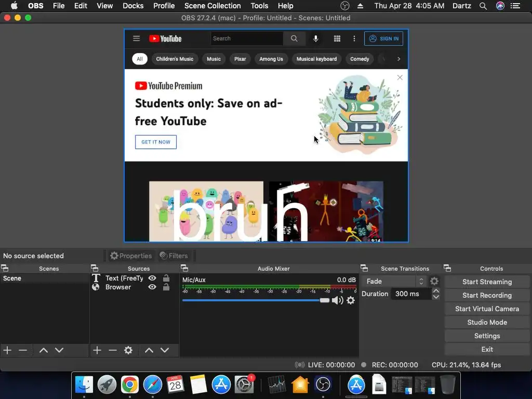Toggle lock on Browser source

166,287
